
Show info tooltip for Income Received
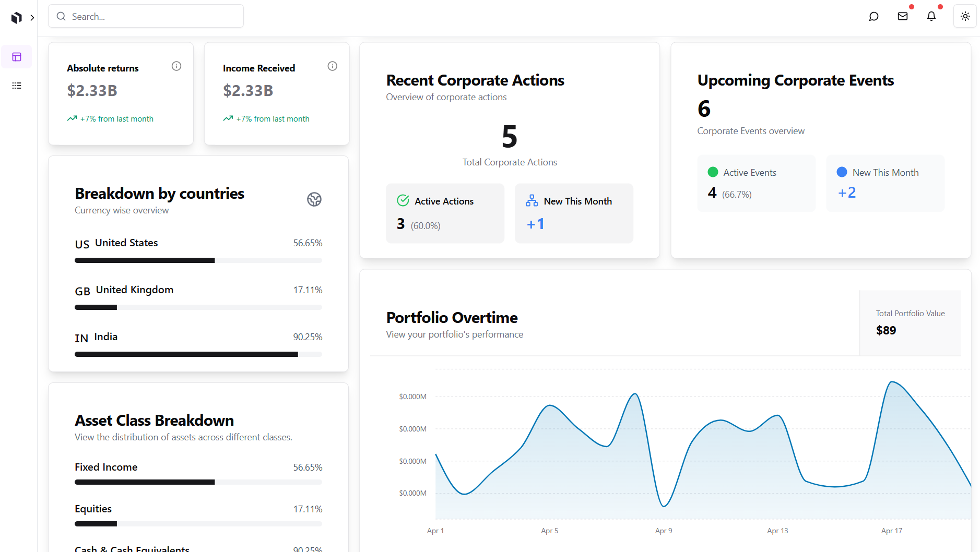coord(332,66)
